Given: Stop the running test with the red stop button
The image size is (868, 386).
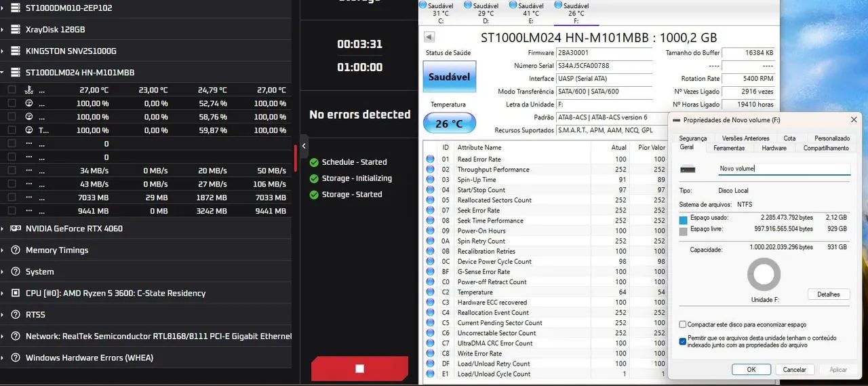Looking at the screenshot, I should [359, 368].
